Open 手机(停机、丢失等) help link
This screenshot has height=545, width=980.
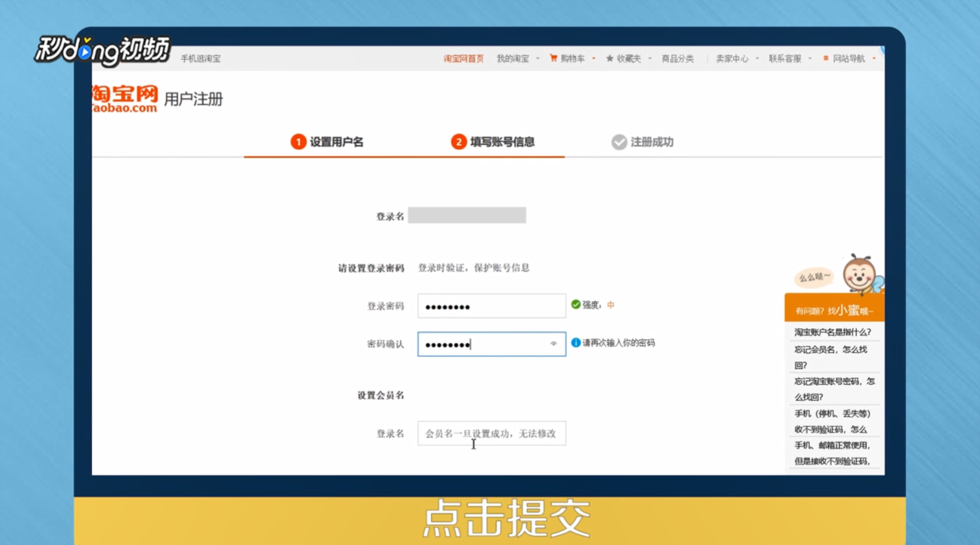tap(832, 421)
